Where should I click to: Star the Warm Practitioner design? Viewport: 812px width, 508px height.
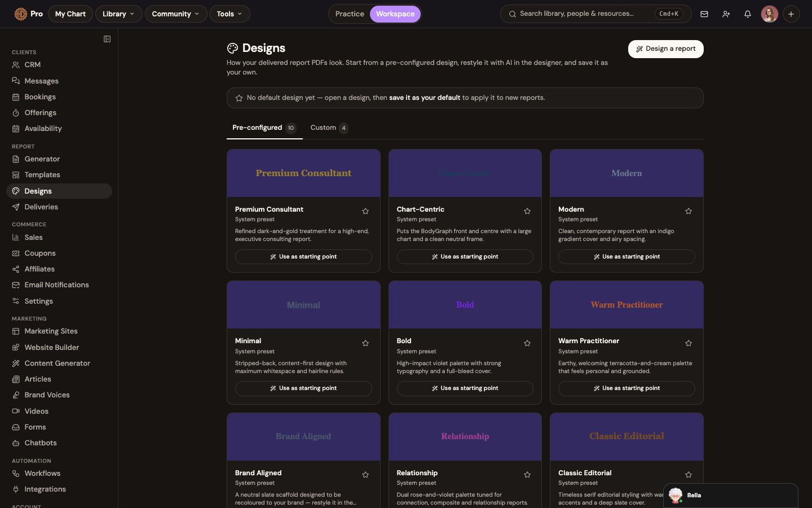(689, 343)
